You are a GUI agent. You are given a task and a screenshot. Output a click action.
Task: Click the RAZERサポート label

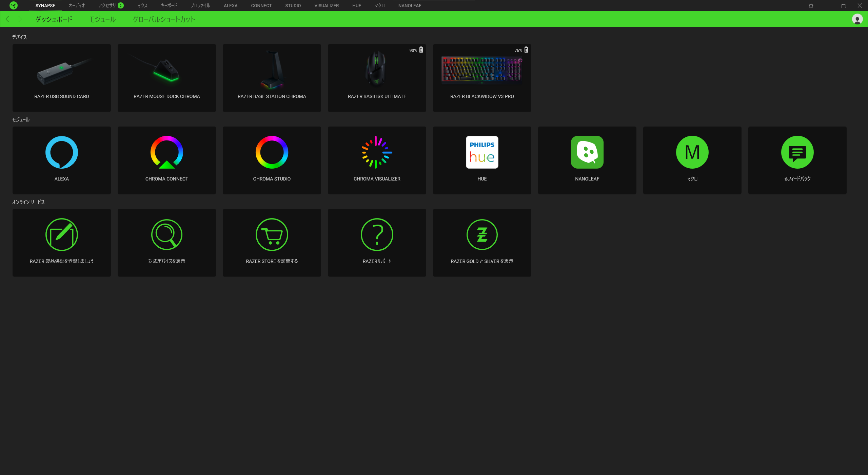[x=377, y=261]
